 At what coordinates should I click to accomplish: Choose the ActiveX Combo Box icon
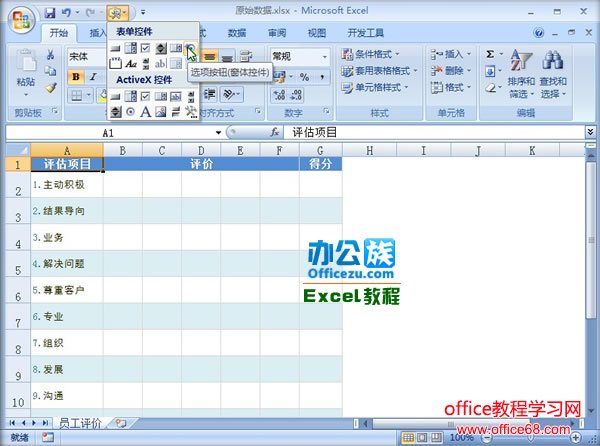point(130,96)
